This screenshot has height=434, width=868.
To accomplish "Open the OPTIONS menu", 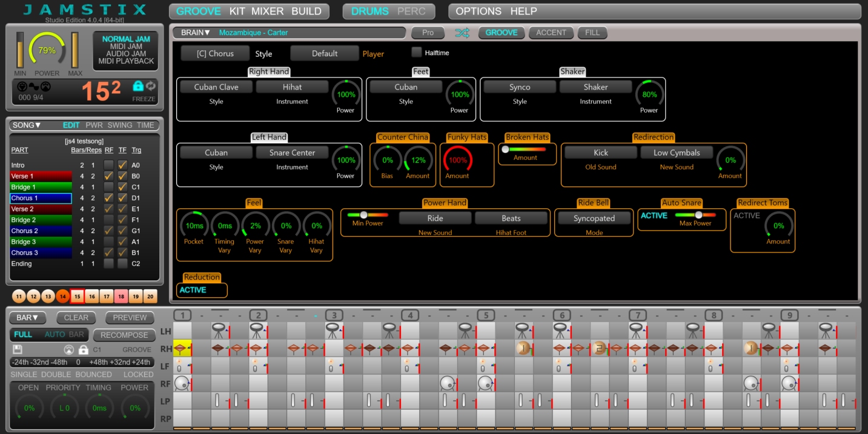I will pos(479,12).
